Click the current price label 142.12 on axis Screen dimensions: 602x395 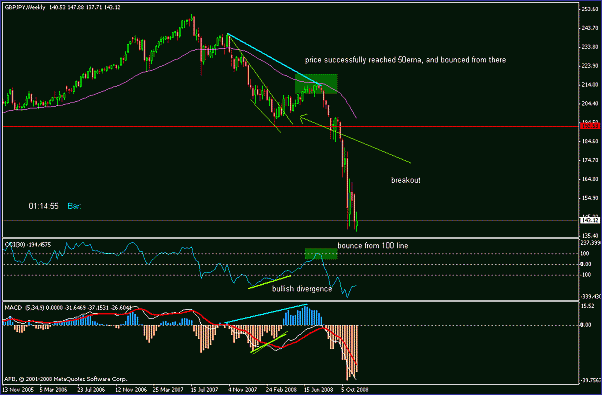tap(590, 220)
